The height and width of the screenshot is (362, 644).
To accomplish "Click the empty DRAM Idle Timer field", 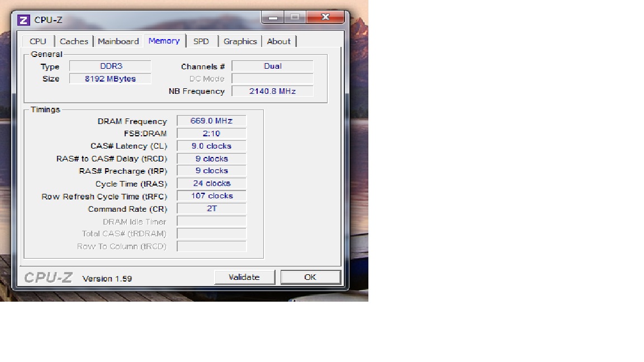I will [211, 221].
